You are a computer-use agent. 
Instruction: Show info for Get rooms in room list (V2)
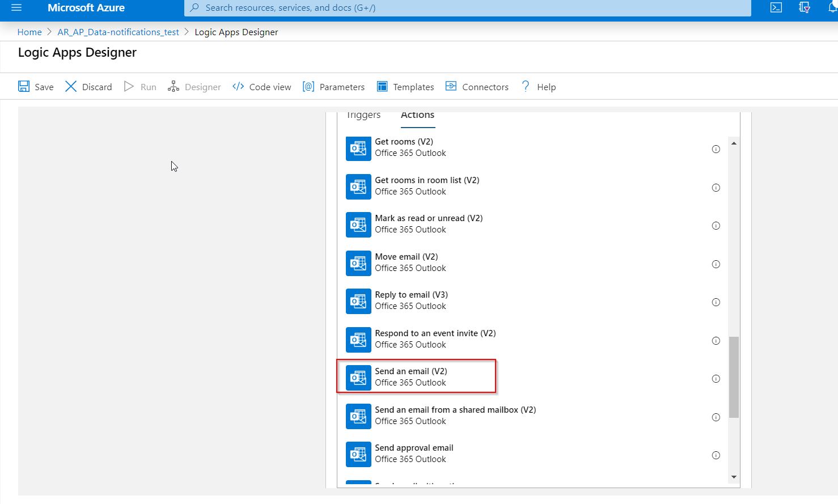[x=716, y=188]
